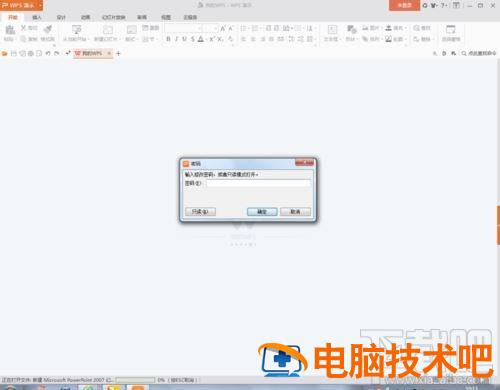The image size is (500, 390).
Task: Close the password dialog with its X
Action: pyautogui.click(x=304, y=163)
